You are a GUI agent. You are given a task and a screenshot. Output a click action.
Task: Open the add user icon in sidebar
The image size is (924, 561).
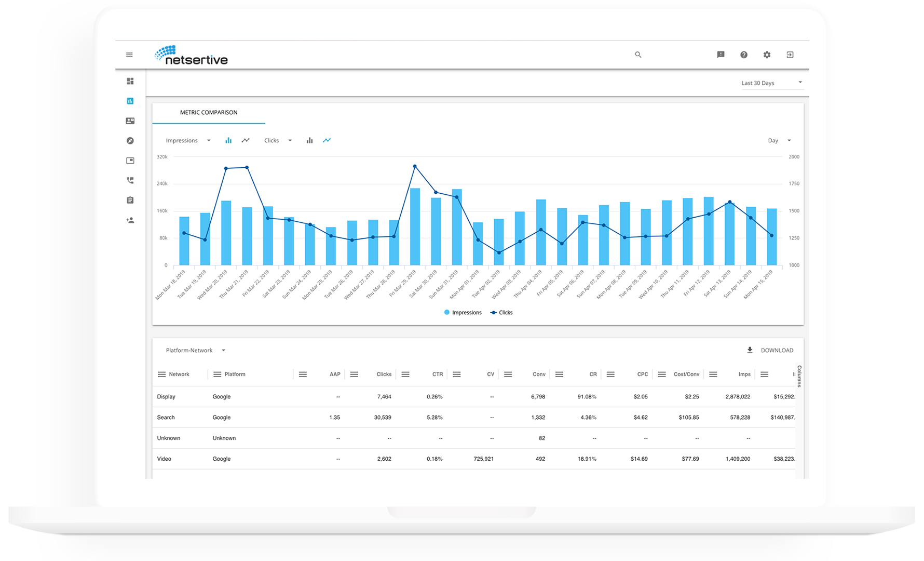tap(130, 220)
